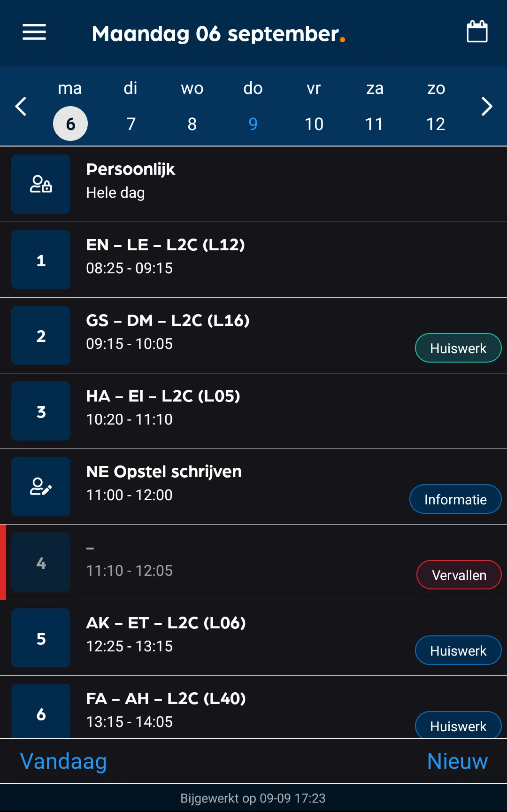This screenshot has width=507, height=812.
Task: Select the highlighted Monday 6 circle
Action: point(70,123)
